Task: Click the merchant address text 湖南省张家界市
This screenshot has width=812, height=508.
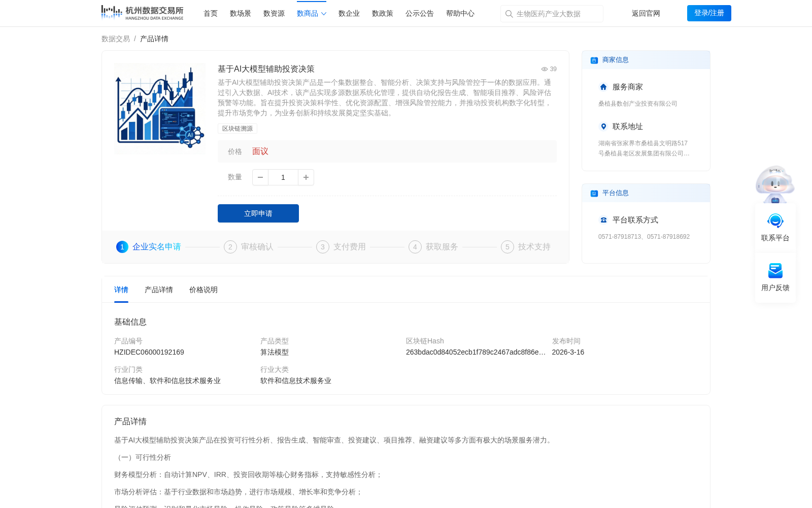Action: [644, 148]
